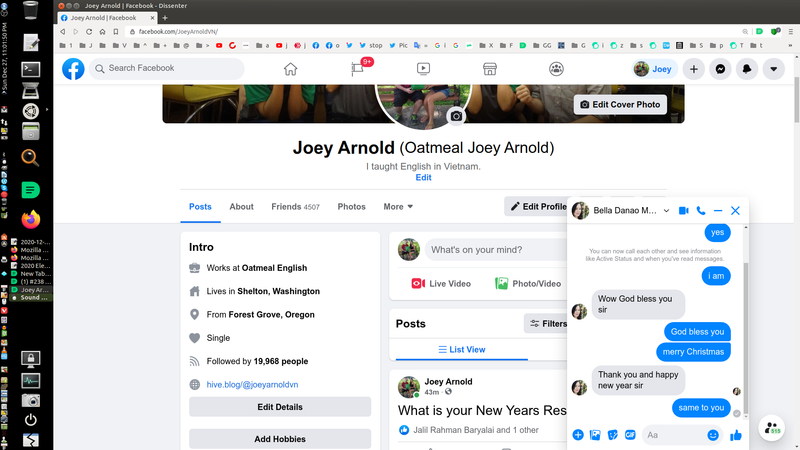The image size is (800, 450).
Task: Open the Facebook Home feed icon
Action: coord(291,69)
